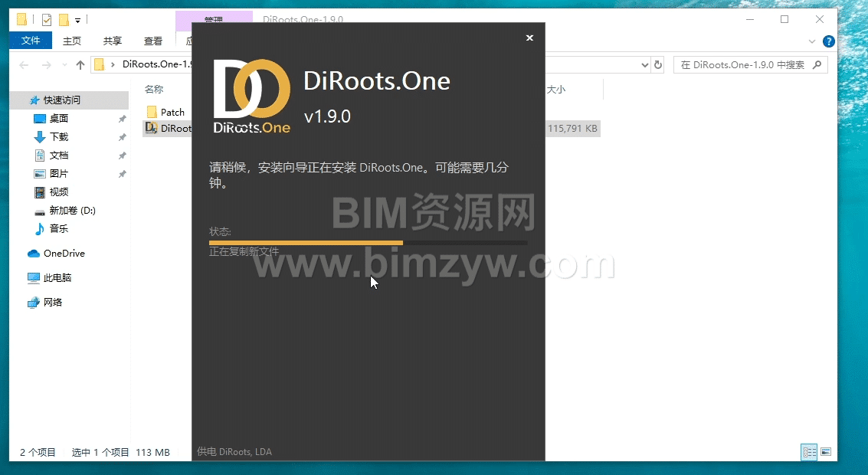The image size is (868, 475).
Task: Select OneDrive in the navigation pane
Action: click(64, 254)
